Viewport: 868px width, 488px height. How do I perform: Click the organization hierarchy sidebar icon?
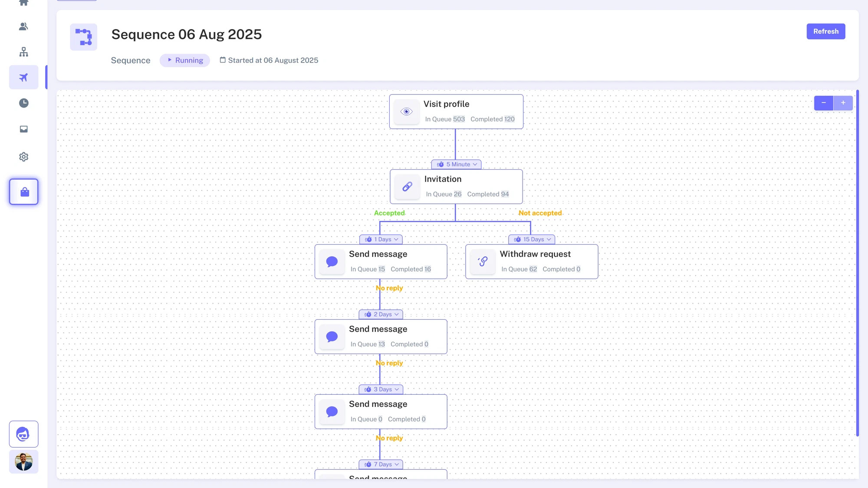[x=23, y=52]
